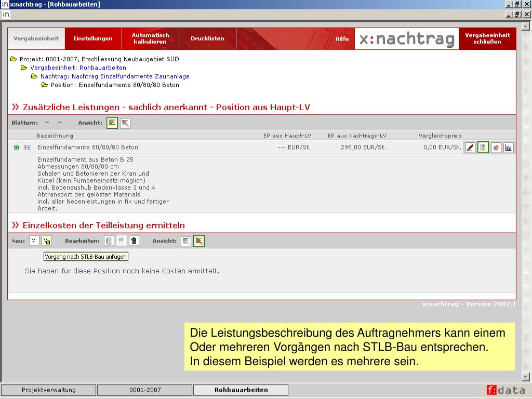Image resolution: width=532 pixels, height=399 pixels.
Task: Open the pie chart icon
Action: (x=496, y=148)
